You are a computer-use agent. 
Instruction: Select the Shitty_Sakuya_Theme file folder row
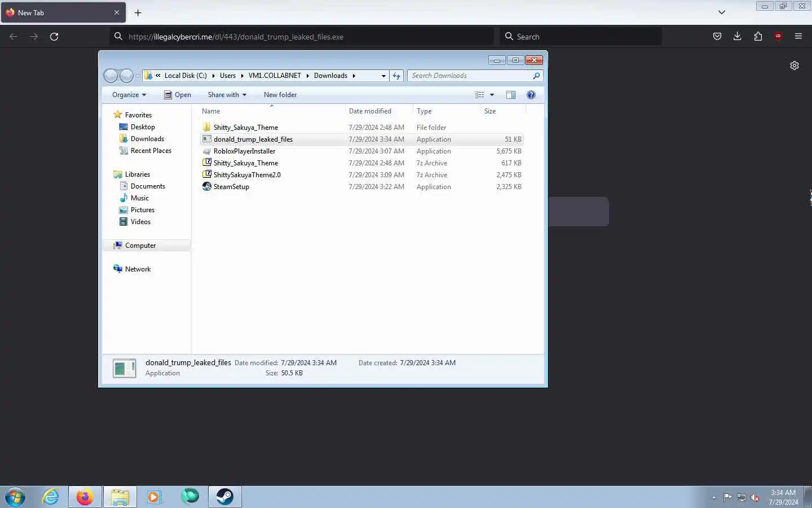[x=361, y=128]
